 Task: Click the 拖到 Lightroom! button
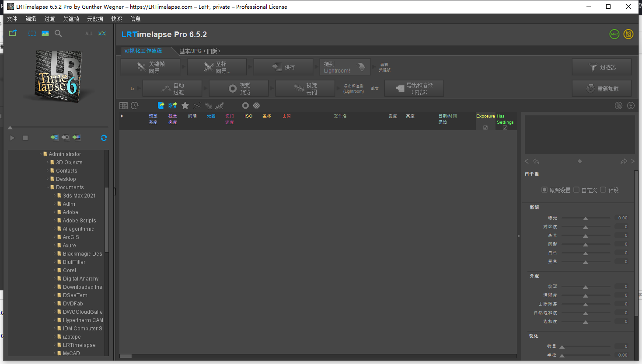pos(345,67)
